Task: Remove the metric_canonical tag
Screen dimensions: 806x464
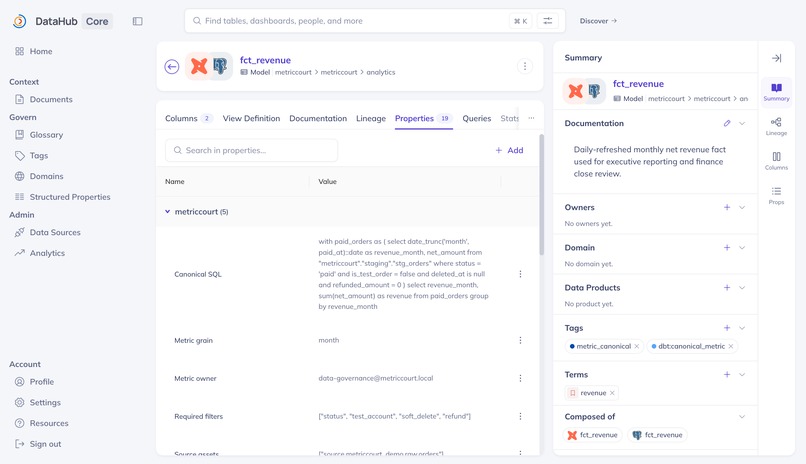Action: point(636,346)
